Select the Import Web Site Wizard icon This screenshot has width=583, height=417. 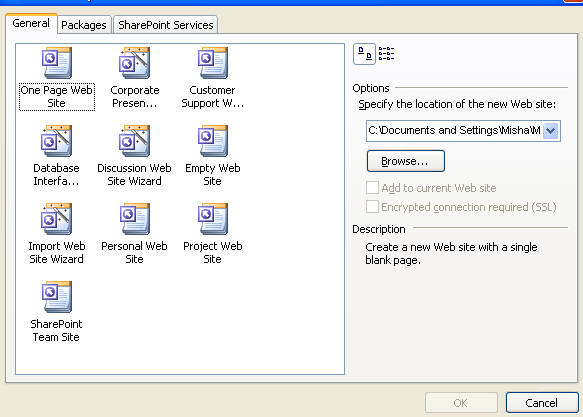(57, 219)
